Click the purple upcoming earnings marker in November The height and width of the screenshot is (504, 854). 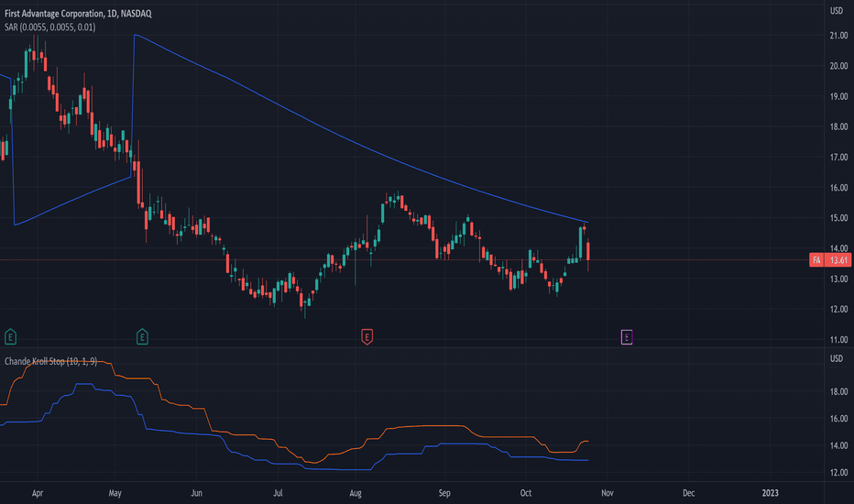coord(627,337)
